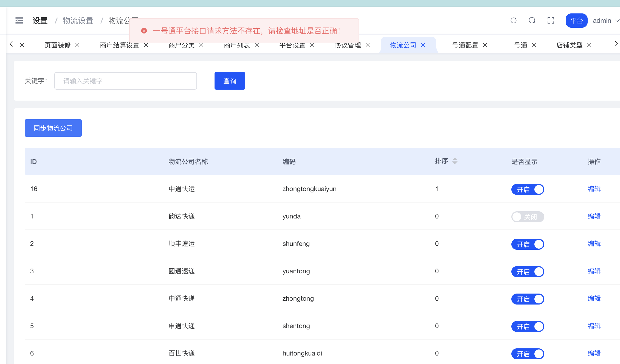Edit the 顺丰速运 row
The image size is (620, 364).
[594, 244]
